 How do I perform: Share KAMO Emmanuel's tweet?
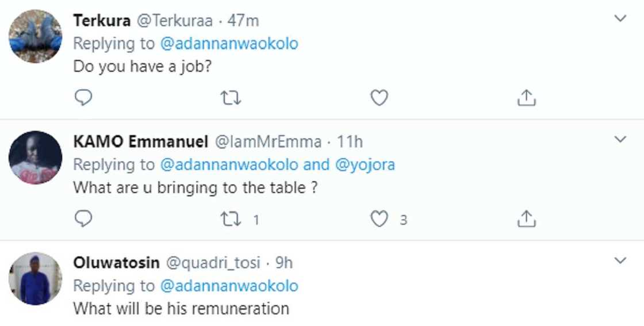point(526,219)
